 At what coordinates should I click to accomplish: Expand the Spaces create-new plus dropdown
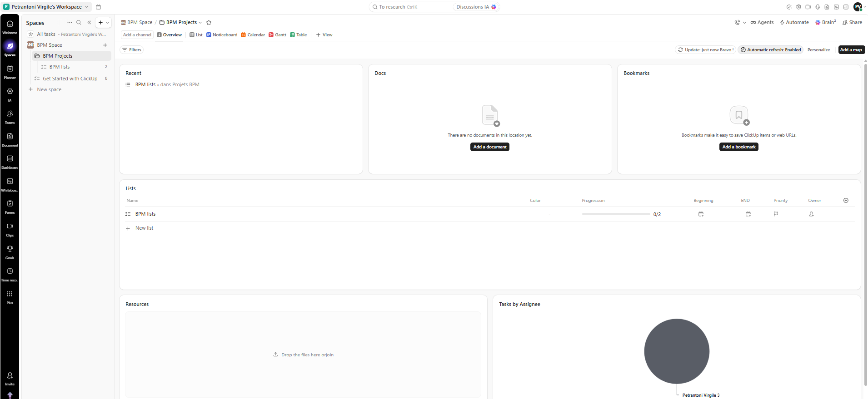tap(108, 22)
